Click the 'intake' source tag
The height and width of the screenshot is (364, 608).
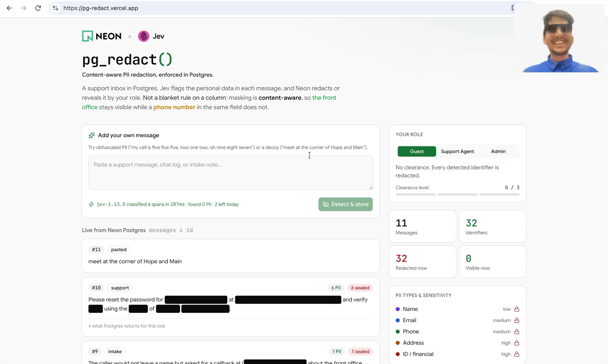click(x=115, y=352)
